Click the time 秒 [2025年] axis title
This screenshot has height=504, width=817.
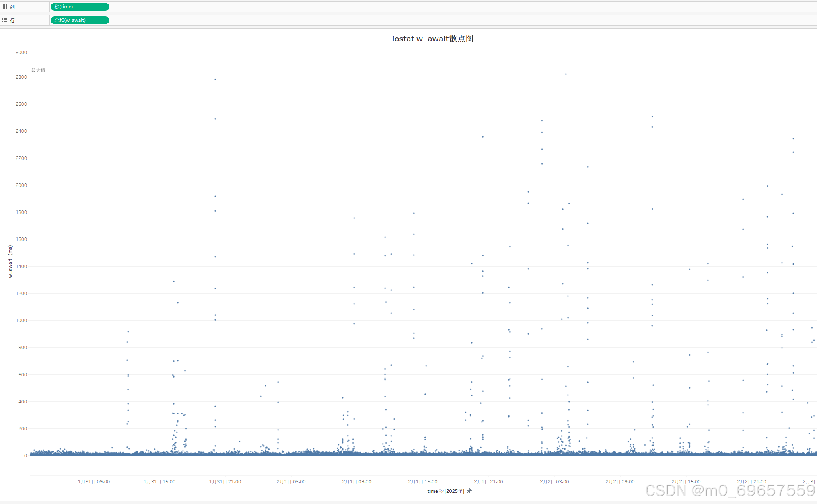pos(445,491)
